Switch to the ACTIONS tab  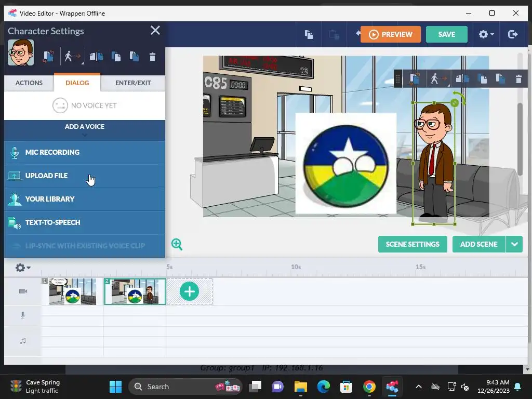pyautogui.click(x=29, y=83)
